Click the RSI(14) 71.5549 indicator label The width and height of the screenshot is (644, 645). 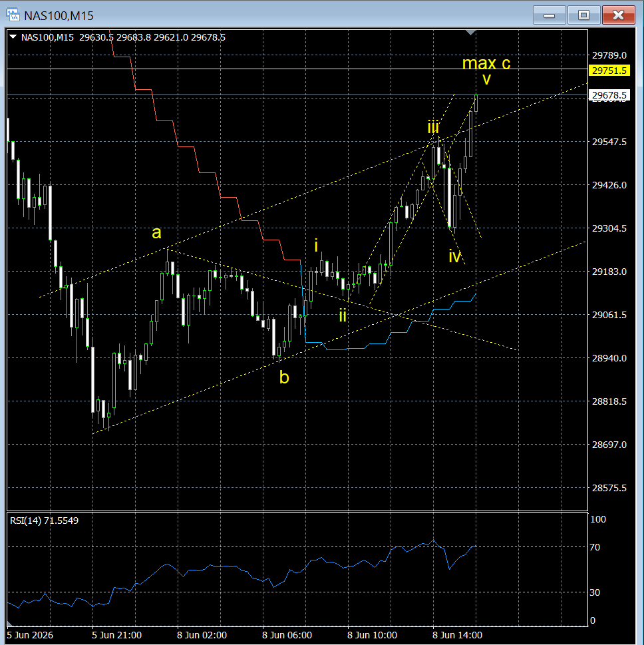click(44, 521)
